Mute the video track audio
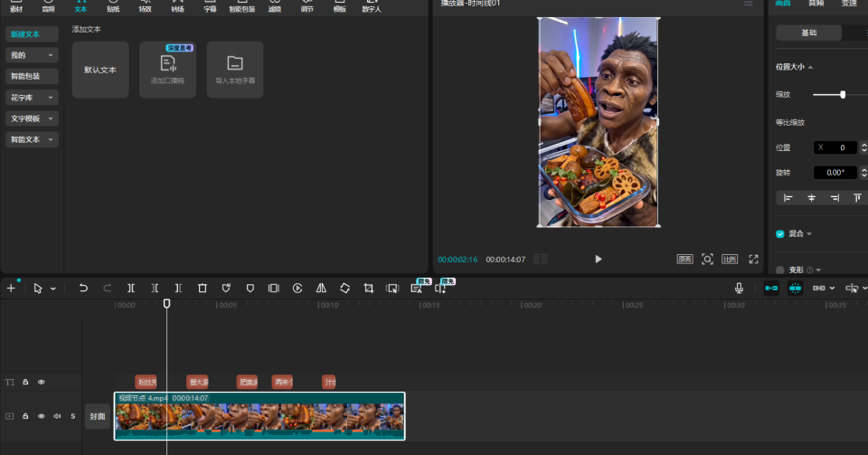Image resolution: width=868 pixels, height=455 pixels. pos(57,416)
